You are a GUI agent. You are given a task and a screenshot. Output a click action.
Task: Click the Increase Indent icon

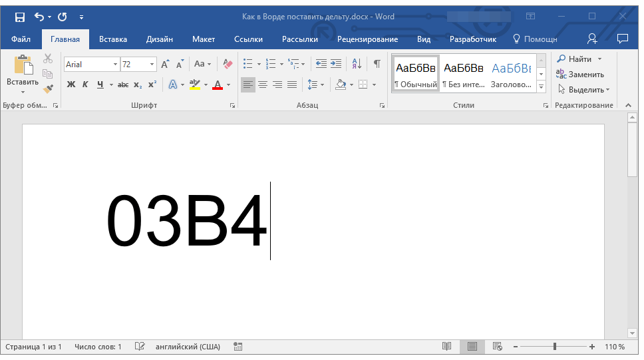[336, 64]
